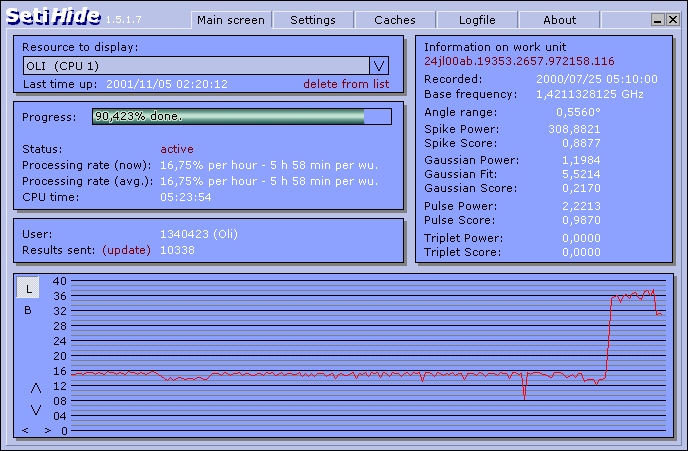
Task: Move graph right with the > arrow
Action: 47,430
